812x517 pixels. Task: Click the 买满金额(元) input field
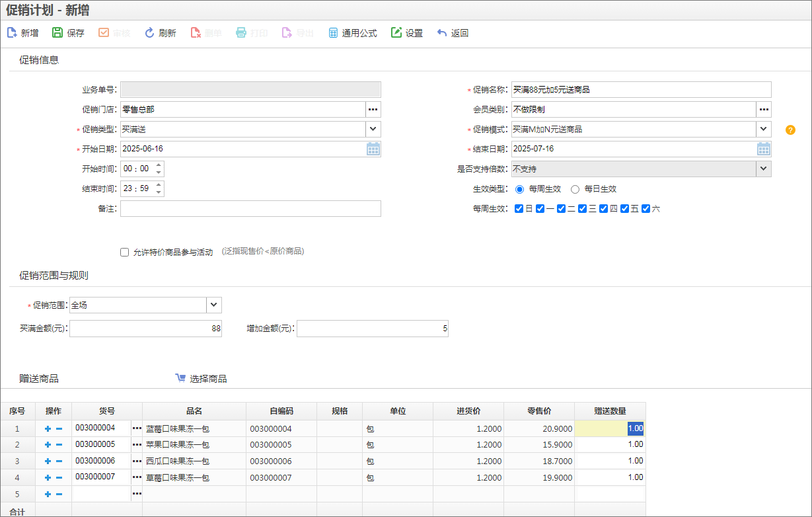point(146,329)
